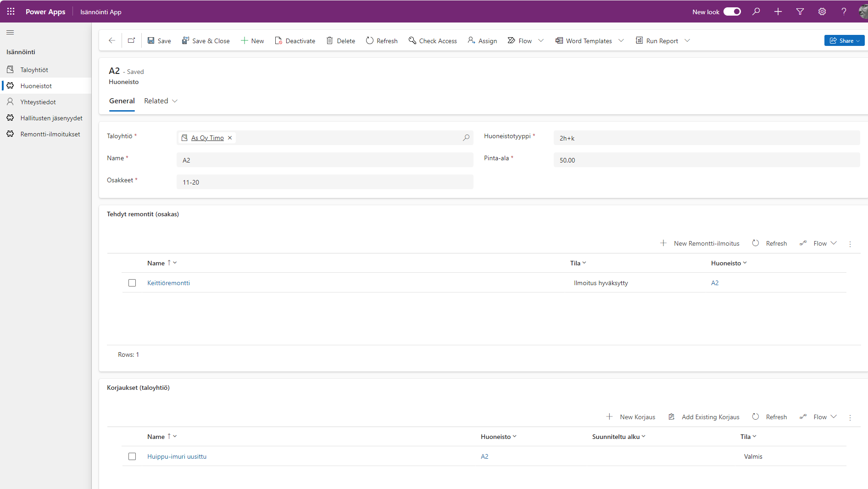The width and height of the screenshot is (868, 489).
Task: Open the advanced filter funnel icon
Action: coord(800,11)
